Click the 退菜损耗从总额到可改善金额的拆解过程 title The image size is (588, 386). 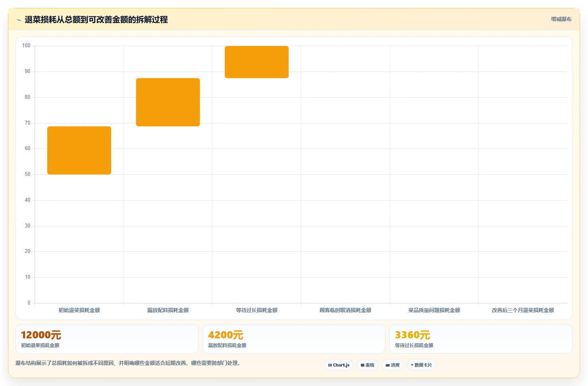click(x=96, y=19)
